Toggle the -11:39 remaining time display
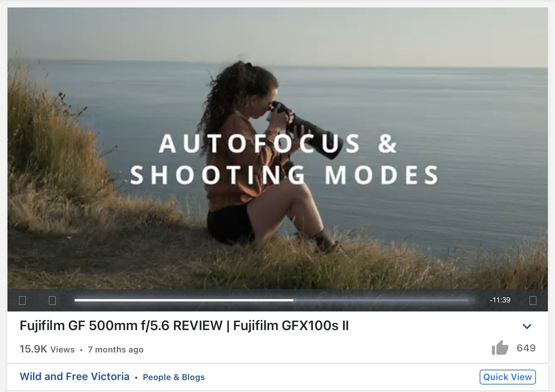555x392 pixels. pos(500,300)
